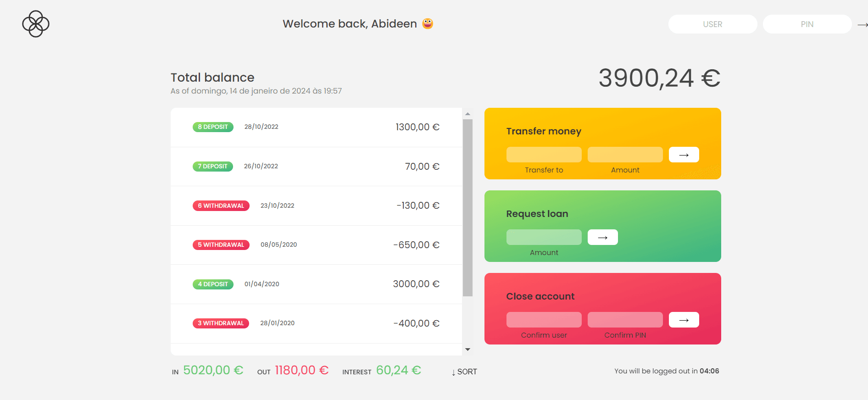Submit the transfer money arrow button
This screenshot has height=400, width=868.
click(x=684, y=155)
